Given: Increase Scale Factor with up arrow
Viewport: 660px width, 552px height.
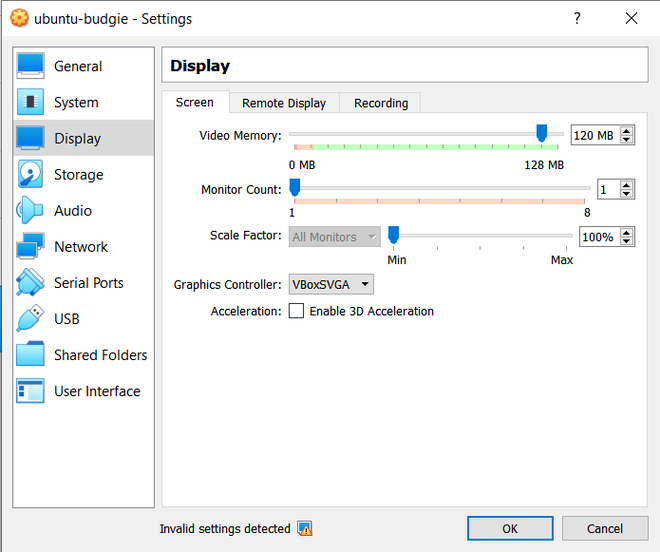Looking at the screenshot, I should (x=626, y=232).
